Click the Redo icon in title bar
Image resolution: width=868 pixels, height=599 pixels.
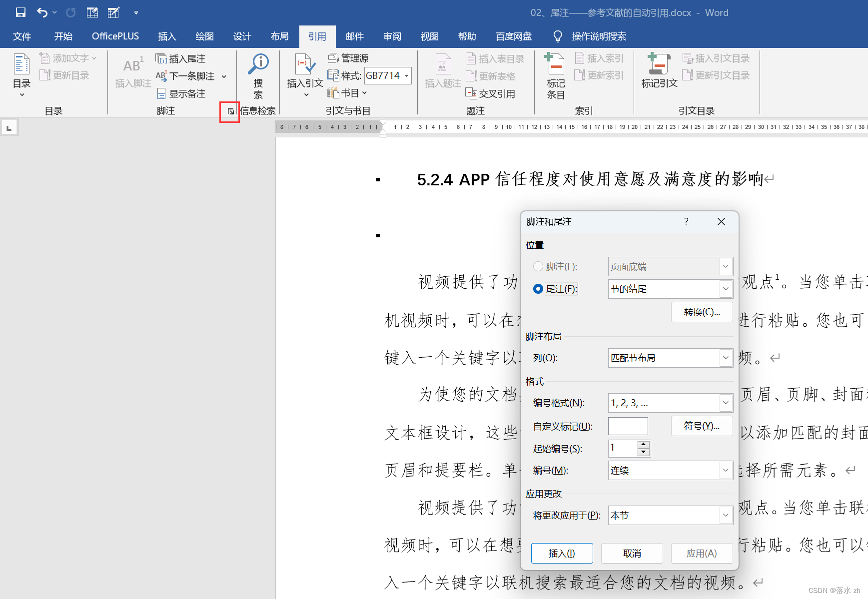(71, 12)
